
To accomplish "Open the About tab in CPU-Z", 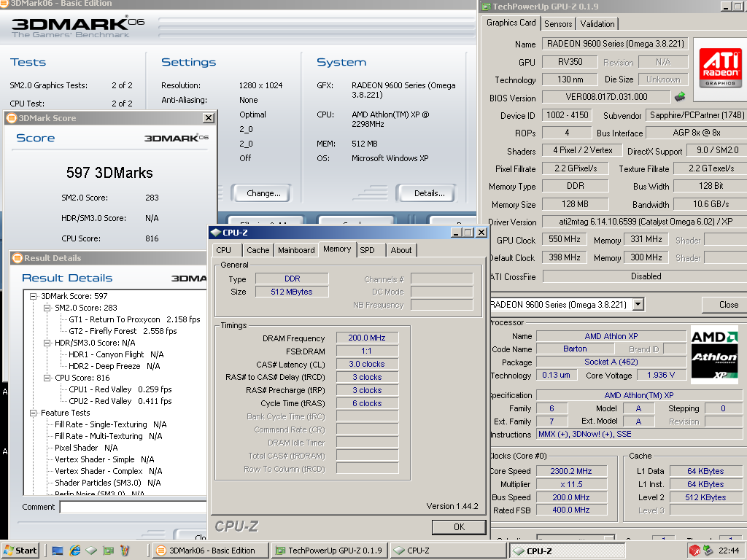I will click(401, 250).
